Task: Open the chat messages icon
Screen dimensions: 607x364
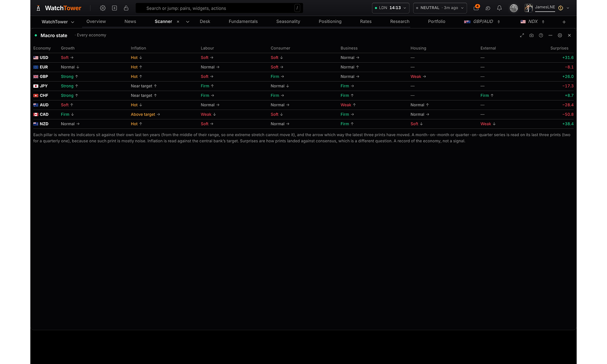Action: coord(488,8)
